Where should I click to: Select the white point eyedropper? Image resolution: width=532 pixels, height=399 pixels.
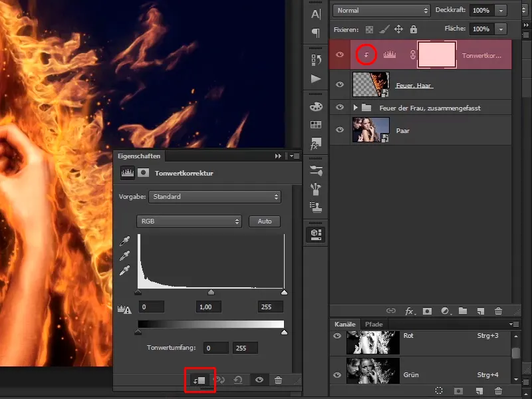[124, 271]
